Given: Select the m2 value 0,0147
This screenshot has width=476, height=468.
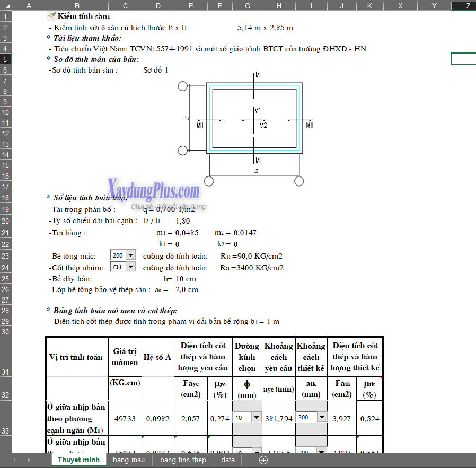Looking at the screenshot, I should (245, 233).
